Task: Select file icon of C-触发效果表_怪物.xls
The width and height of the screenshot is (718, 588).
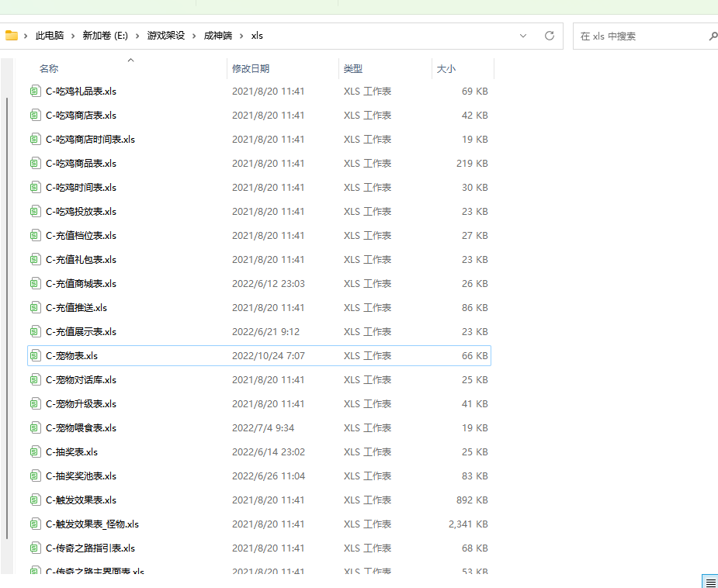Action: 35,524
